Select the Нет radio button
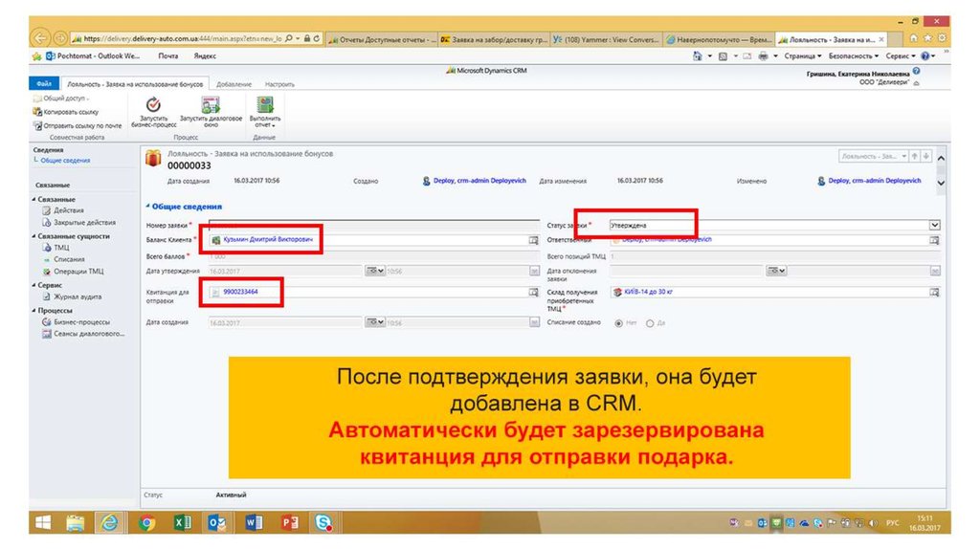Screen dimensions: 980x549 [619, 323]
